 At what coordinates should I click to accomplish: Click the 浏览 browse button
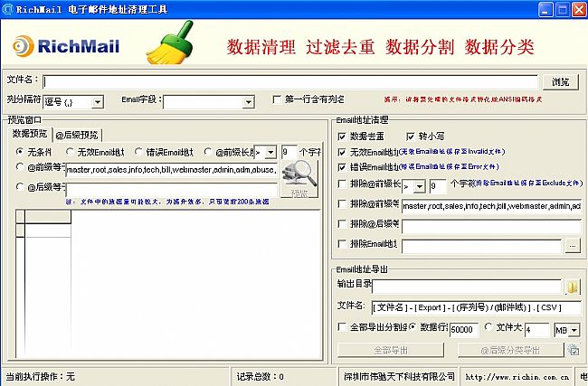click(x=561, y=81)
